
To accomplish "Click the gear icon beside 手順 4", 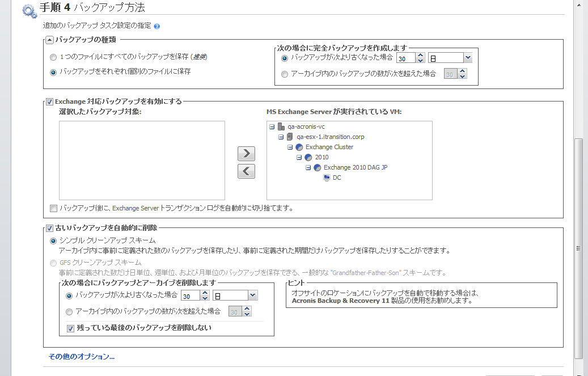I will coord(29,10).
